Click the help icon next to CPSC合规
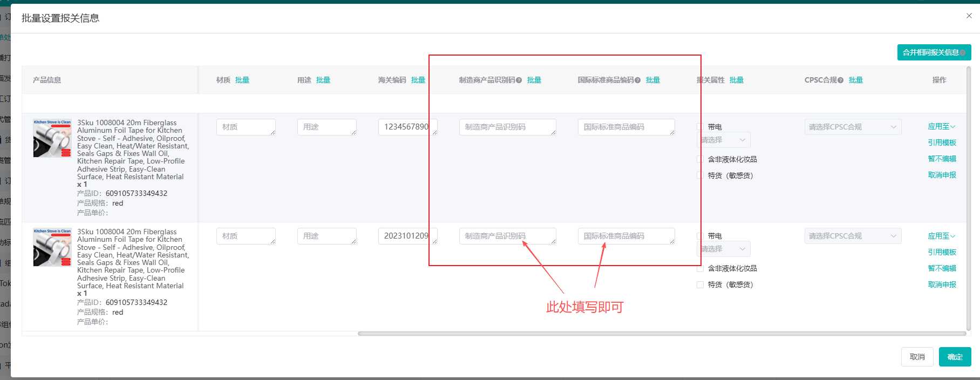 pos(840,80)
